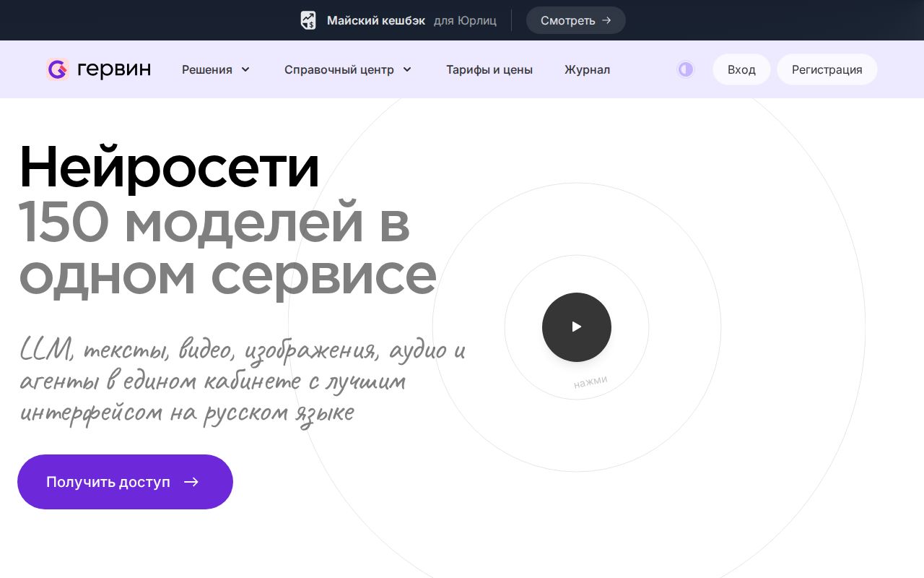Screen dimensions: 924x578
Task: Toggle the dark/light theme switch
Action: [685, 69]
